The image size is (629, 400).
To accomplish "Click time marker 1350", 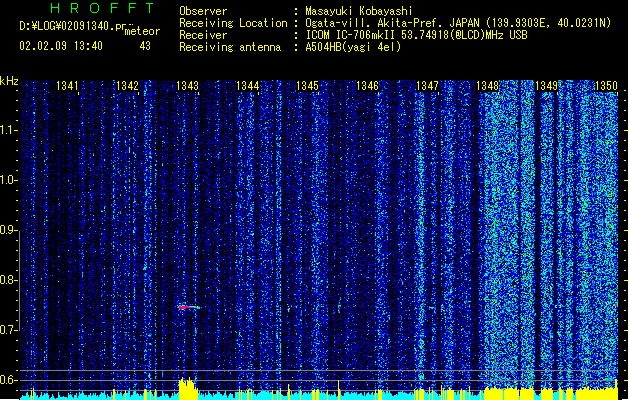I will (606, 86).
